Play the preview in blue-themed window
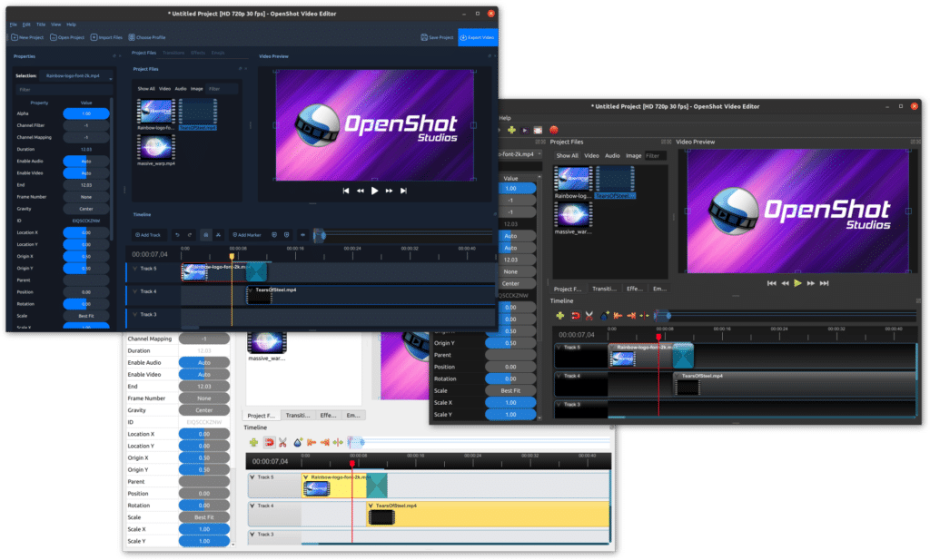This screenshot has height=560, width=930. click(374, 191)
